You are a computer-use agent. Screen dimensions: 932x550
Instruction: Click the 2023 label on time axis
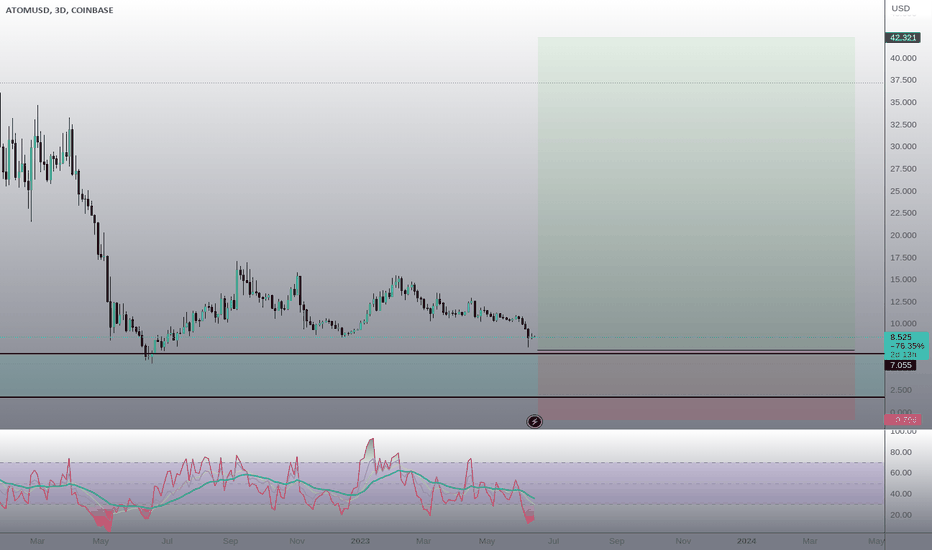[x=360, y=541]
